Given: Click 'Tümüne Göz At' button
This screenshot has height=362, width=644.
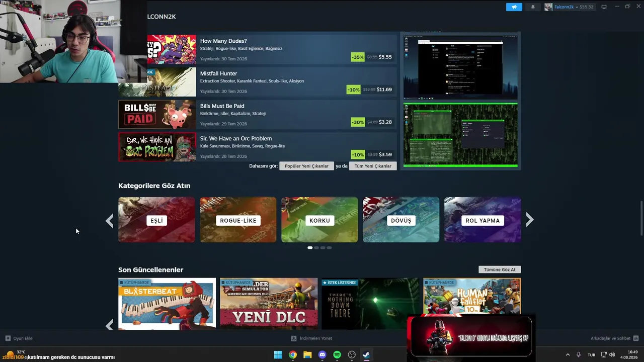Looking at the screenshot, I should coord(500,269).
